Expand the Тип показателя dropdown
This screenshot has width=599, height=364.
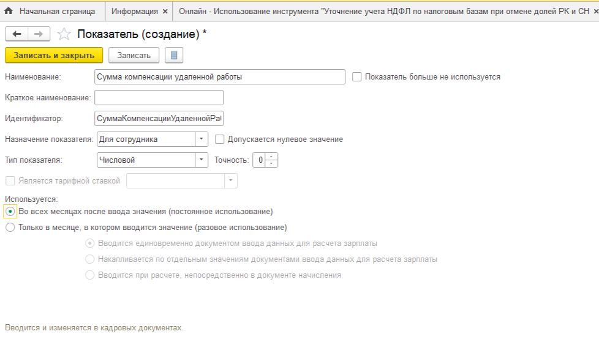202,160
